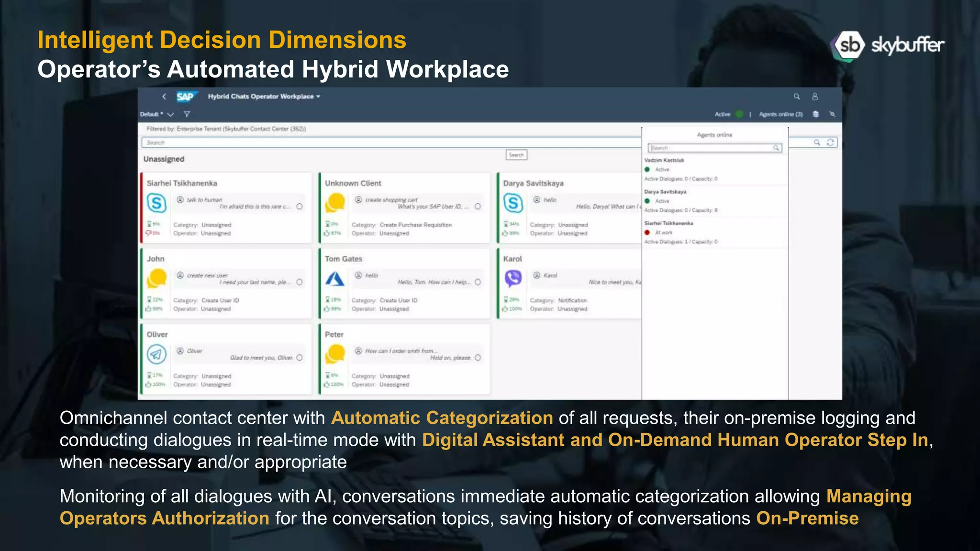The width and height of the screenshot is (980, 551).
Task: Click the stacked layers icon in toolbar
Action: coord(816,114)
